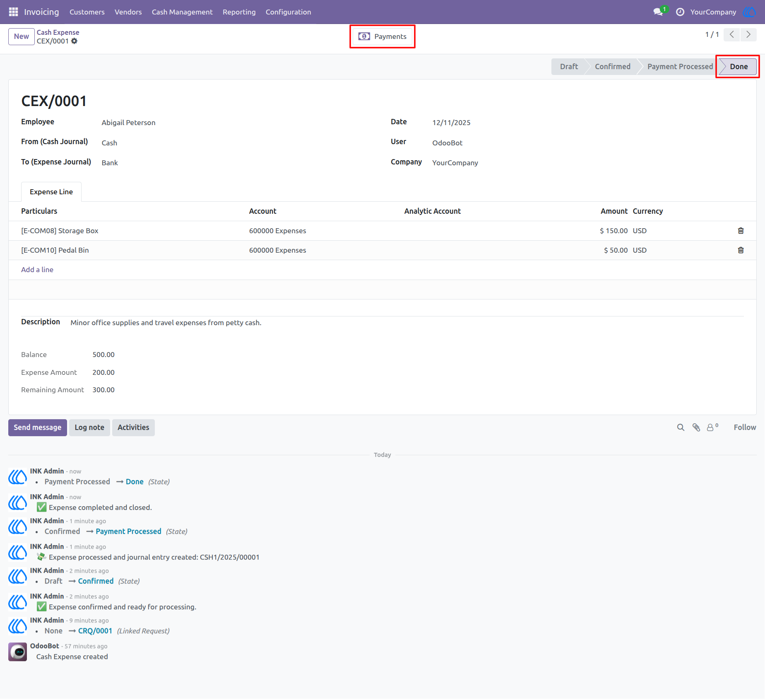Viewport: 765px width, 700px height.
Task: Open Vendors menu
Action: [x=128, y=12]
